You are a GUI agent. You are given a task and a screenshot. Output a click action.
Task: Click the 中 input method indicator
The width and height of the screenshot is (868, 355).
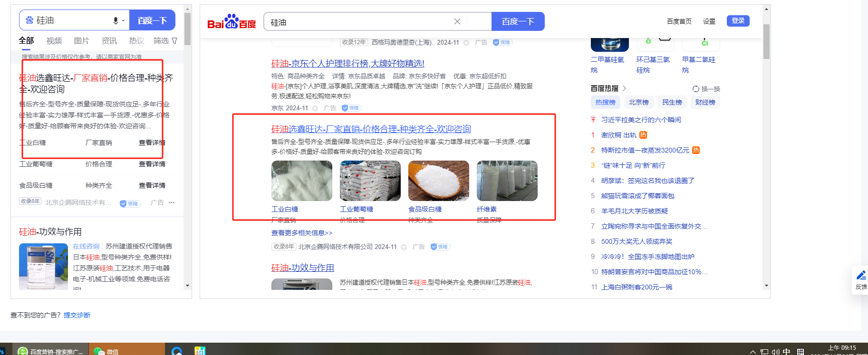coord(787,351)
